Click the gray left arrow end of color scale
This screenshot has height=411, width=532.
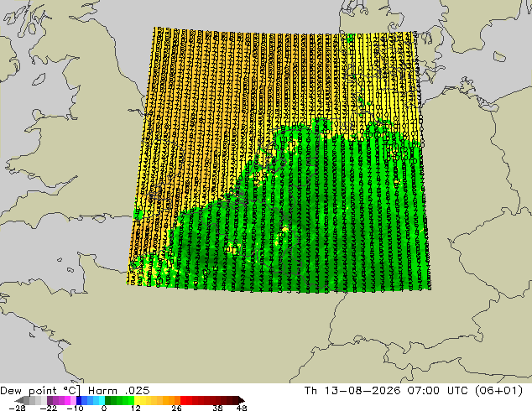[19, 400]
